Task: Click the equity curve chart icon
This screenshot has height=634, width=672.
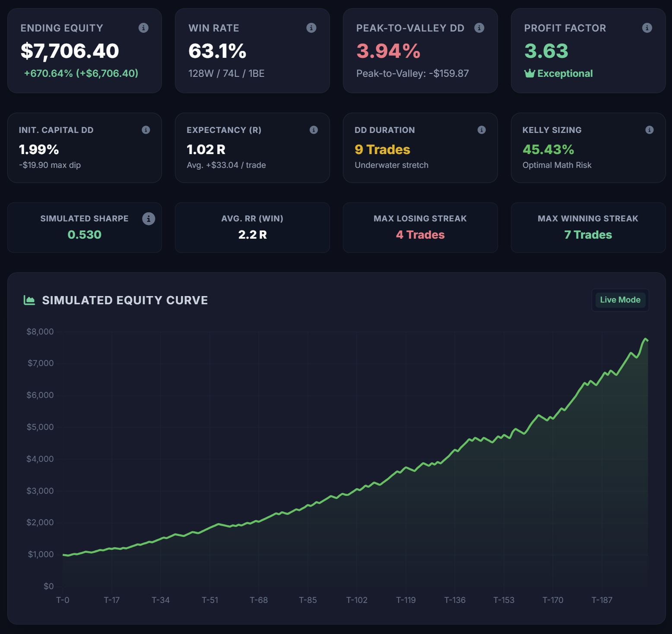Action: pyautogui.click(x=29, y=300)
